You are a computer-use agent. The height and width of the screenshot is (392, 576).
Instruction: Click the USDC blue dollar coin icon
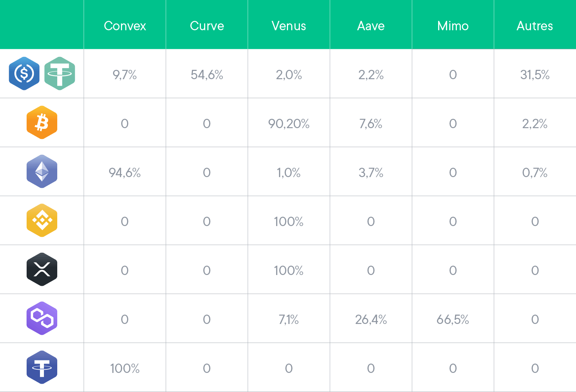tap(24, 73)
